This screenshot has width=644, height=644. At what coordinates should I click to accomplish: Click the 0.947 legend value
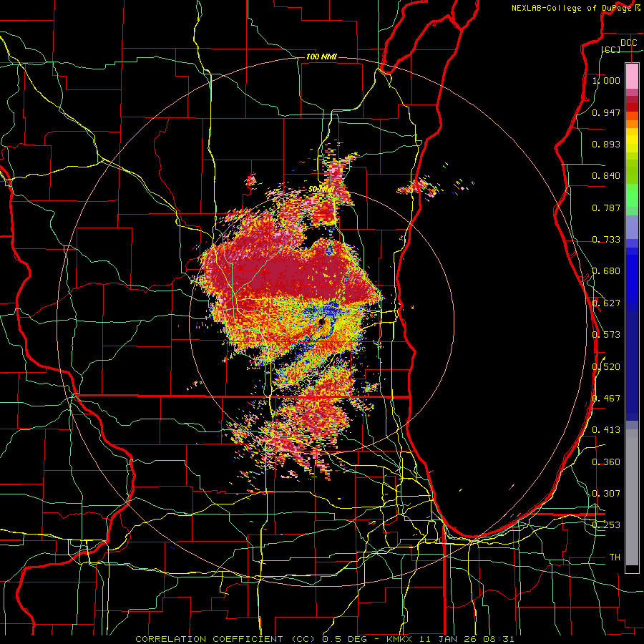[x=606, y=112]
